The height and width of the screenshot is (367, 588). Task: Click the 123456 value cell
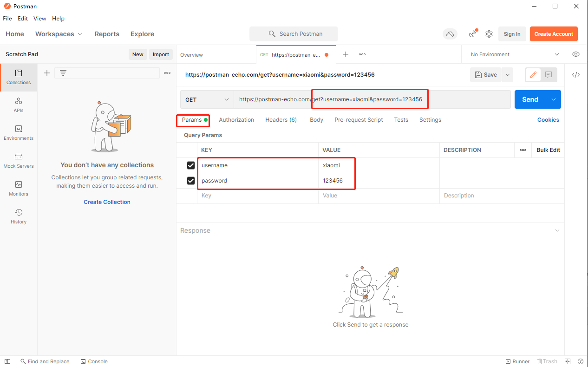click(x=379, y=181)
